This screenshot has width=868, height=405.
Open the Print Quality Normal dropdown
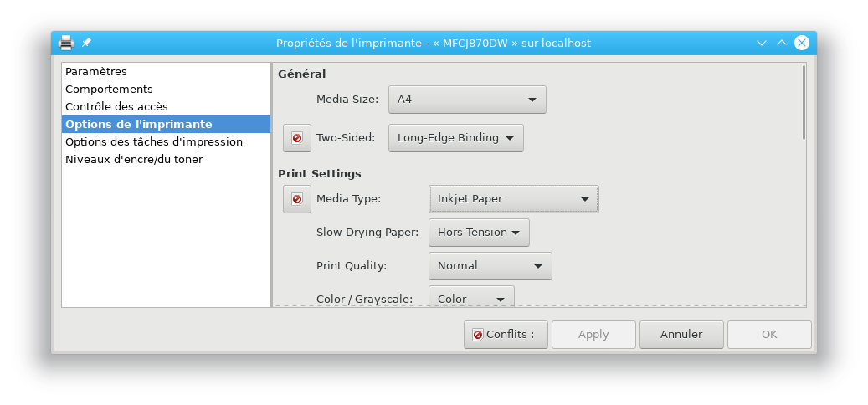[x=490, y=266]
